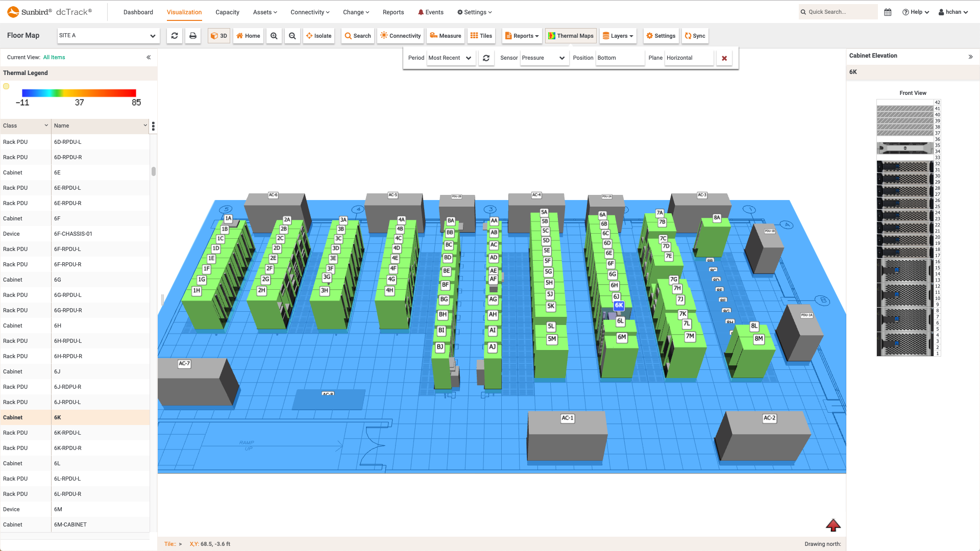Activate the Isolate tool
The image size is (980, 551).
click(x=318, y=36)
